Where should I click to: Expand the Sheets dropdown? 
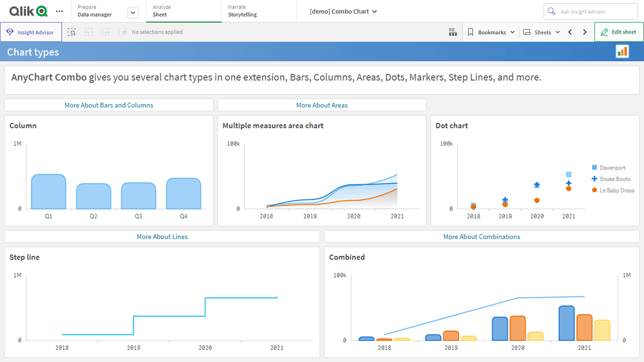[x=542, y=32]
